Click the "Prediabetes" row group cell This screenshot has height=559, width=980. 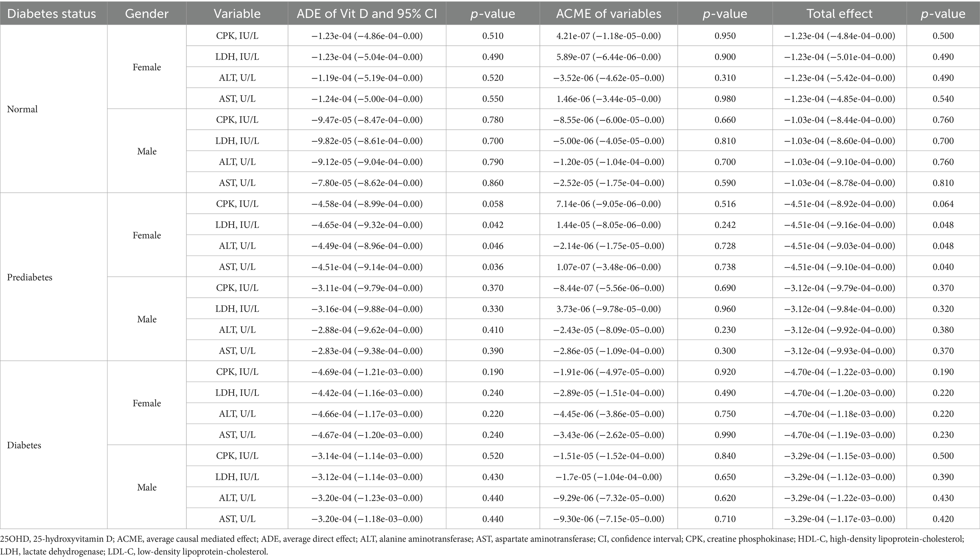tap(29, 277)
